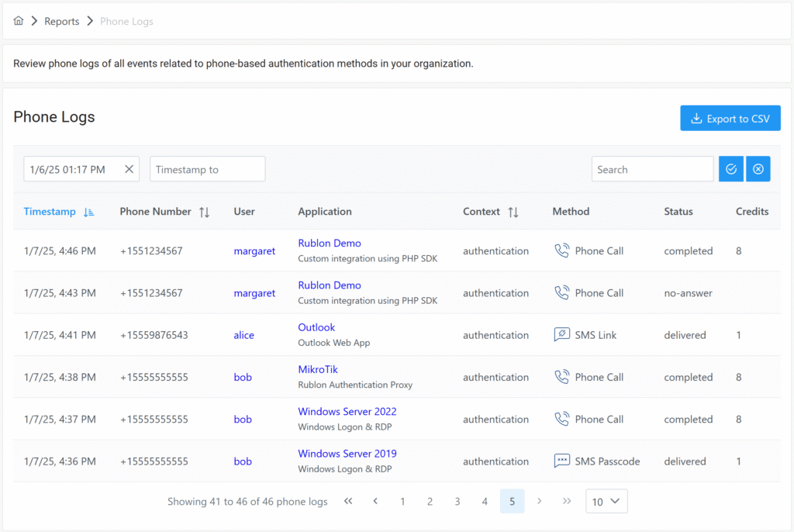Open the MikroTik application link
Viewport: 794px width, 532px height.
click(318, 369)
